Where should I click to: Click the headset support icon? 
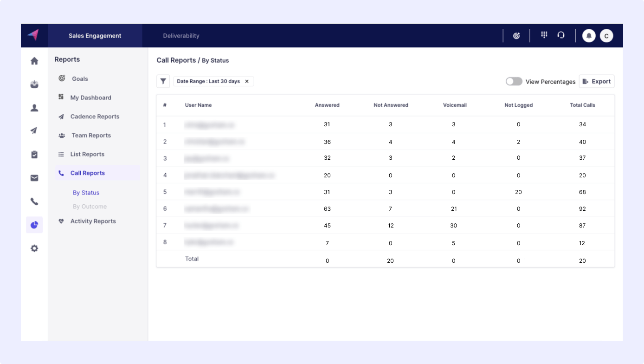[561, 35]
